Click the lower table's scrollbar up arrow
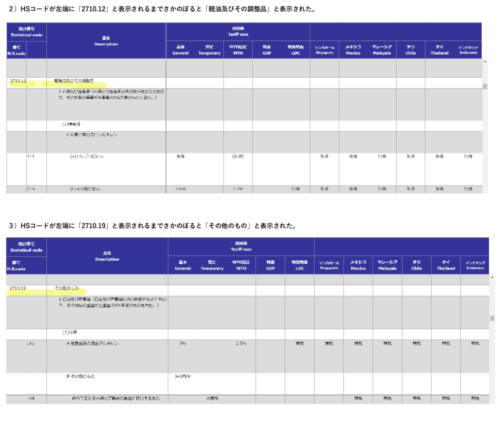The height and width of the screenshot is (430, 504). coord(492,277)
